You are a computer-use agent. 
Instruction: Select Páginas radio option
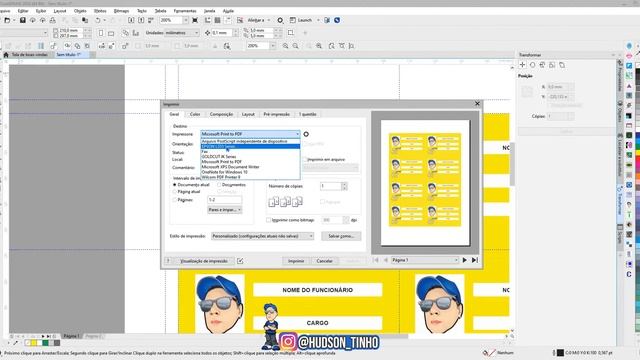(x=175, y=200)
